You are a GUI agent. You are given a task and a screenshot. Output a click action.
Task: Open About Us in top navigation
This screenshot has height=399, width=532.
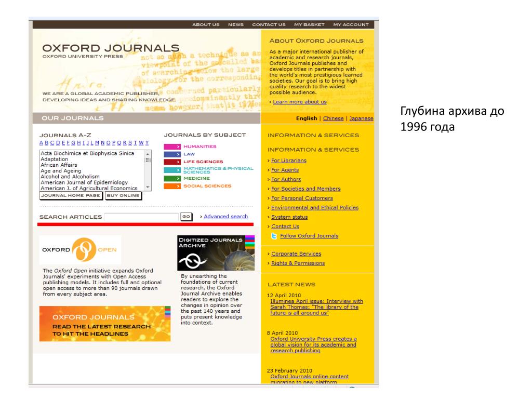coord(206,24)
